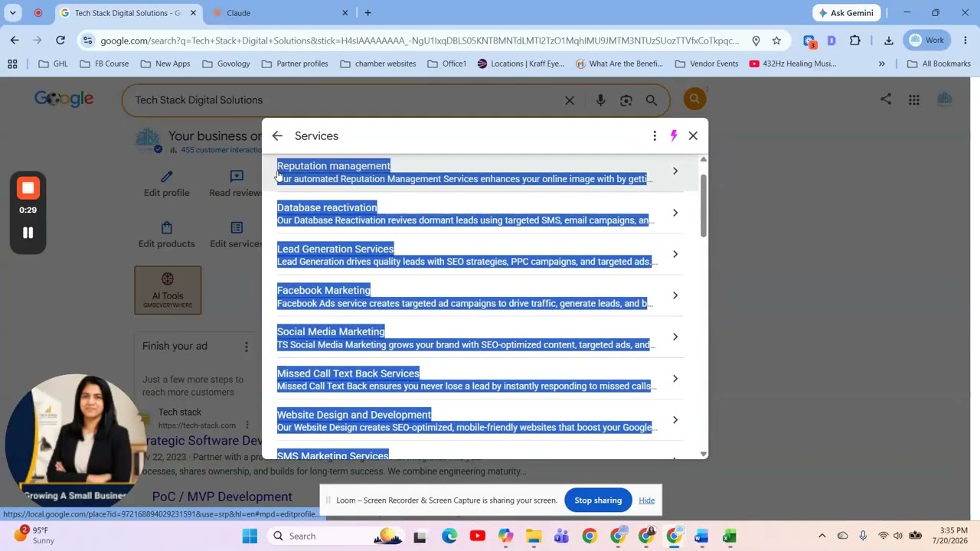Click the share icon on Google page
980x551 pixels.
(886, 99)
